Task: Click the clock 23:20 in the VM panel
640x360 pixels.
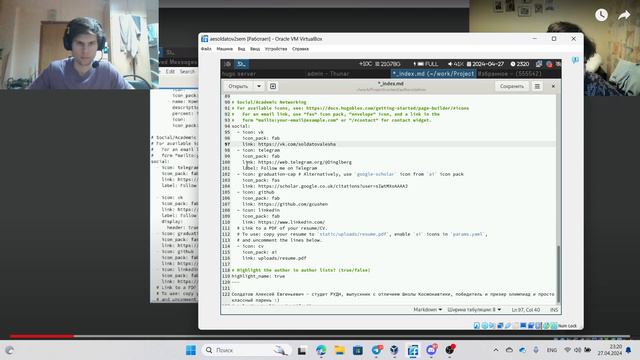Action: pyautogui.click(x=520, y=64)
